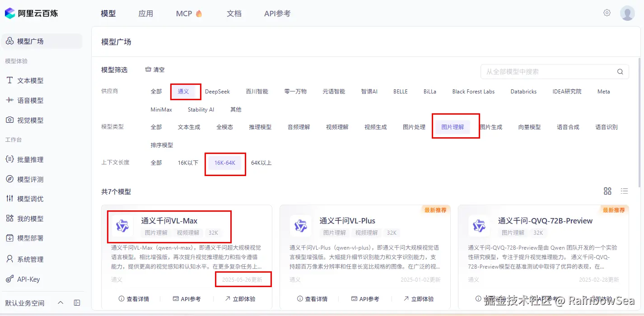Select the Black Forest Labs provider filter

click(473, 91)
